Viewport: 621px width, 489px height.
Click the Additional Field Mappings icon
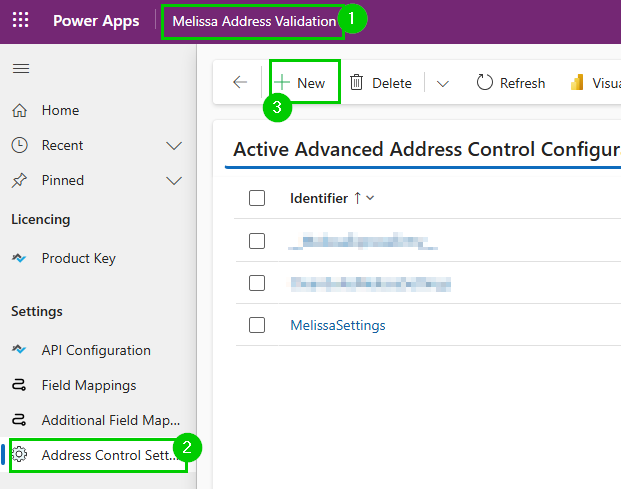pyautogui.click(x=19, y=420)
